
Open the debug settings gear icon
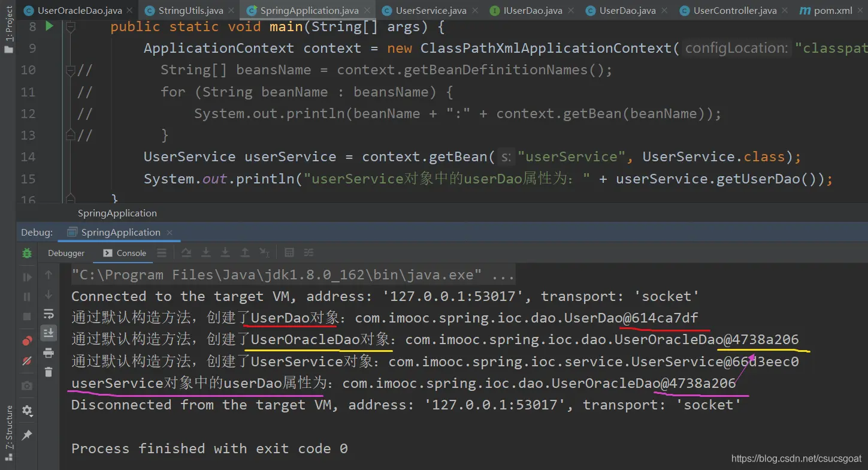tap(27, 411)
